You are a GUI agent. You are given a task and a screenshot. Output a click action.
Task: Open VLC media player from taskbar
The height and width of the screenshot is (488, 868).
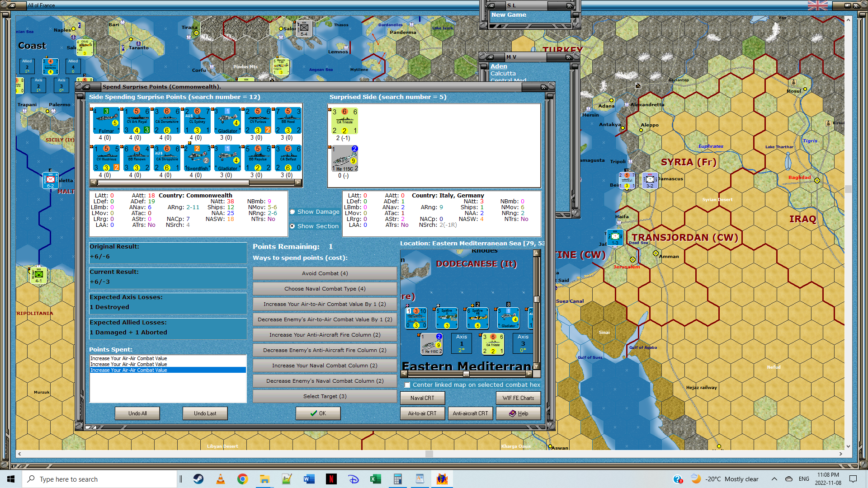point(221,479)
